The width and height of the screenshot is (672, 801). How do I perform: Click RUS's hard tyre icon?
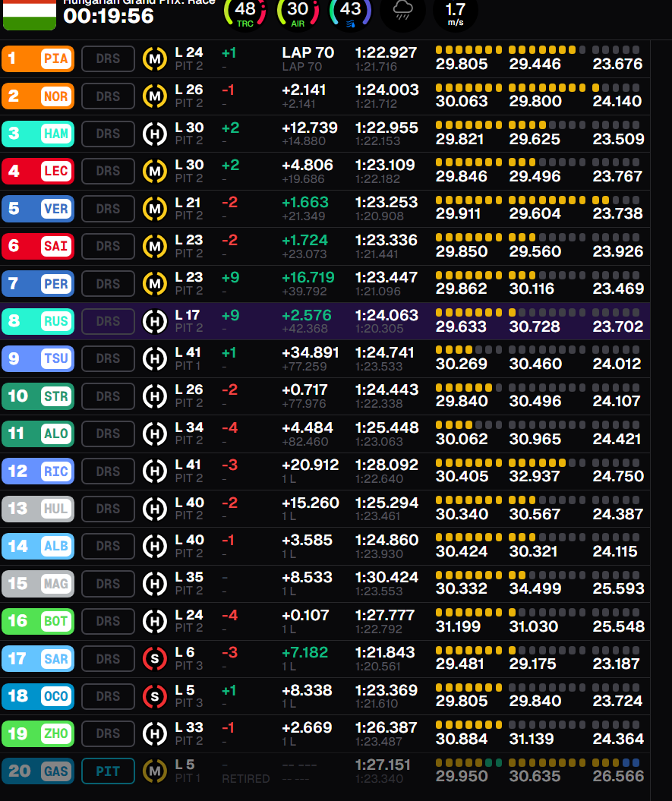(x=155, y=321)
